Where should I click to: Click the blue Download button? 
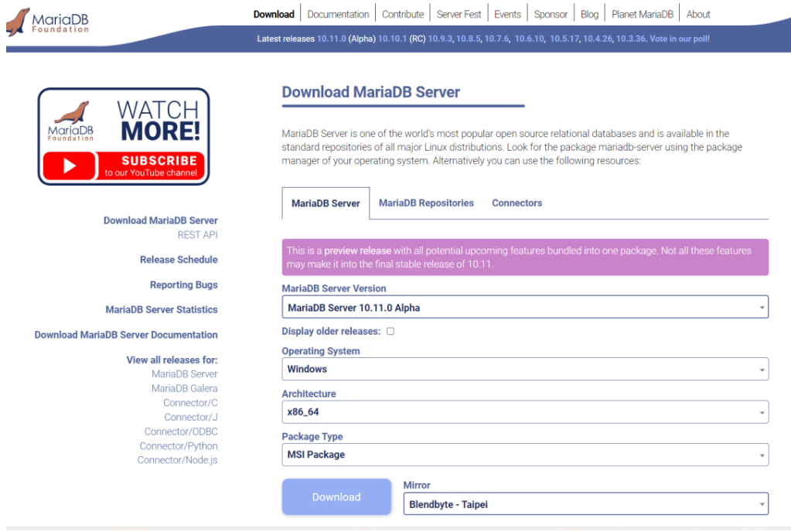(x=336, y=496)
